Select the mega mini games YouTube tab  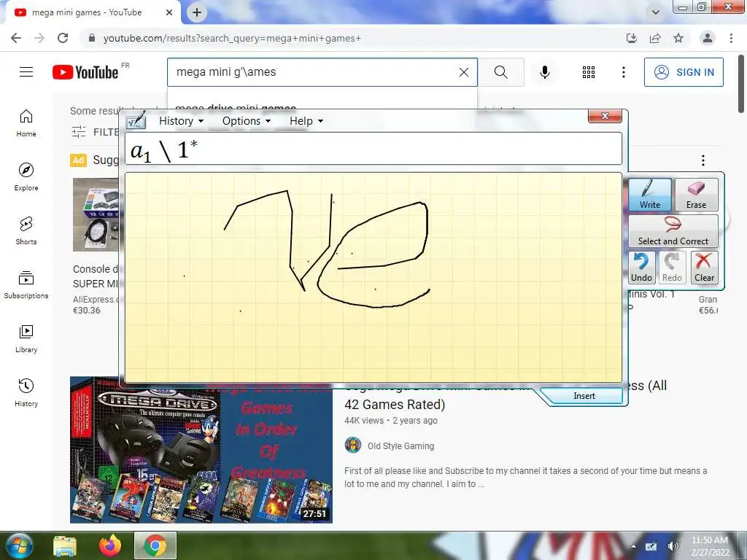click(93, 12)
